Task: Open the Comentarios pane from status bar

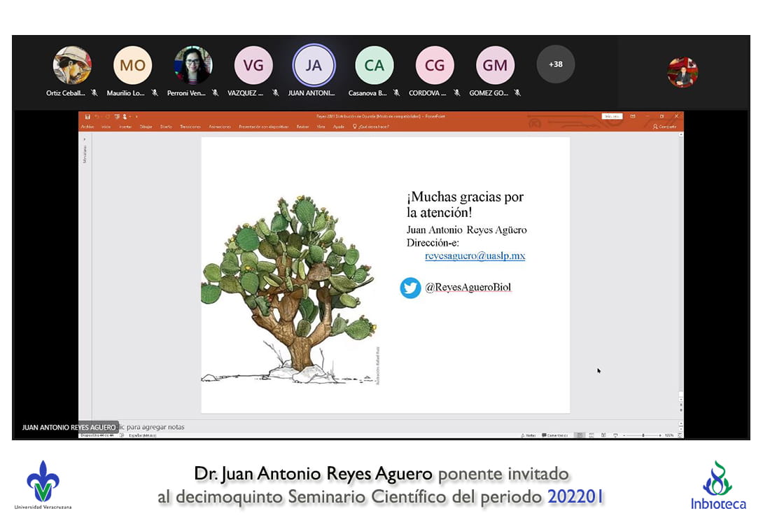Action: (555, 435)
